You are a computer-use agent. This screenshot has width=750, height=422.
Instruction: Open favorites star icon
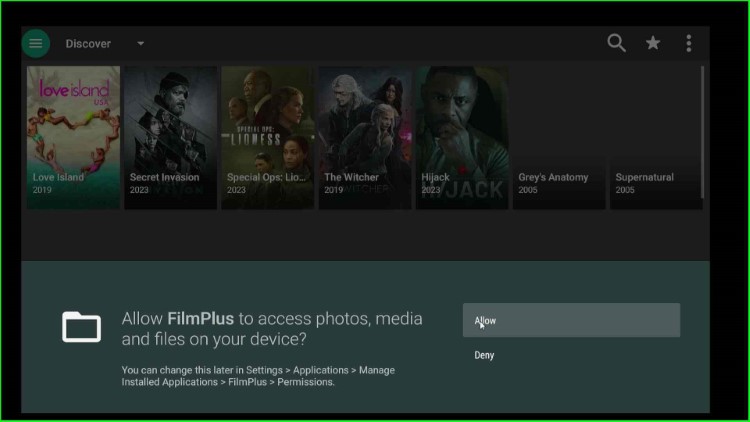653,43
